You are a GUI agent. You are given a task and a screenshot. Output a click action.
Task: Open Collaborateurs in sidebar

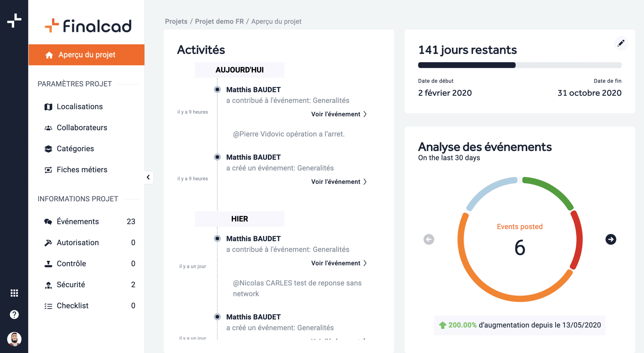click(82, 128)
